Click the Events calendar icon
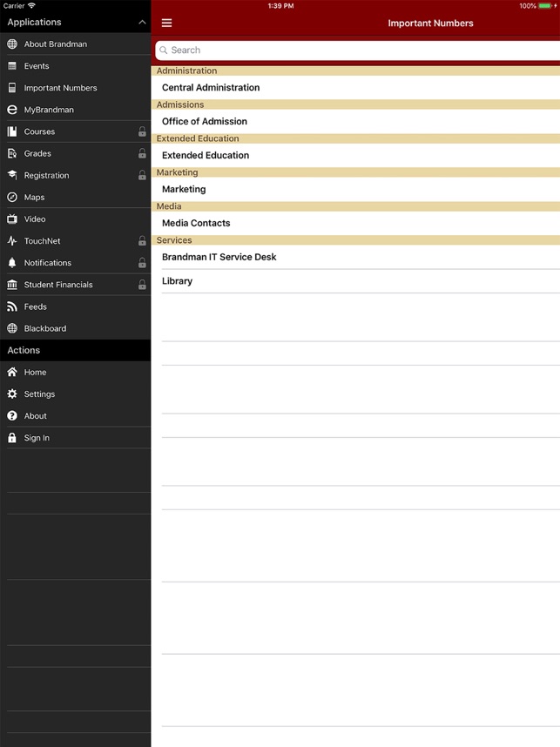The height and width of the screenshot is (747, 560). coord(12,66)
